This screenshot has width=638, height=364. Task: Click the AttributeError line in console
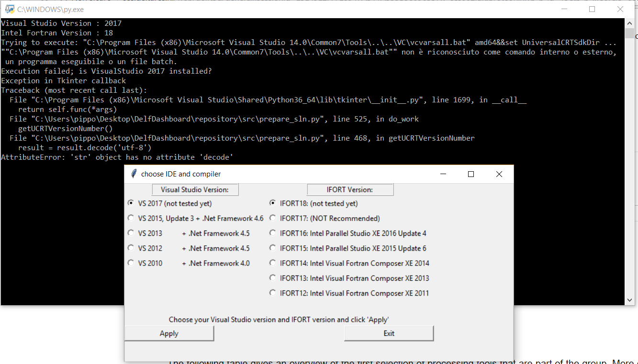[x=117, y=157]
